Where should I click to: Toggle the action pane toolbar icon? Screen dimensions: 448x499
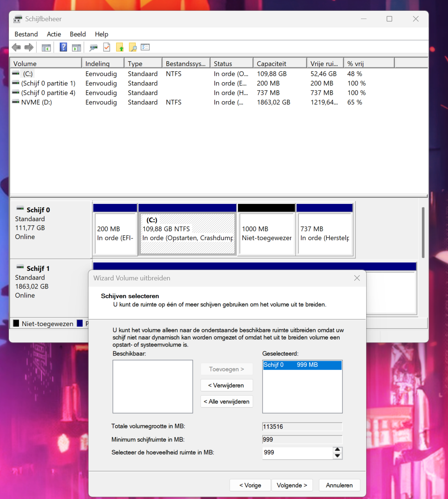(x=76, y=48)
